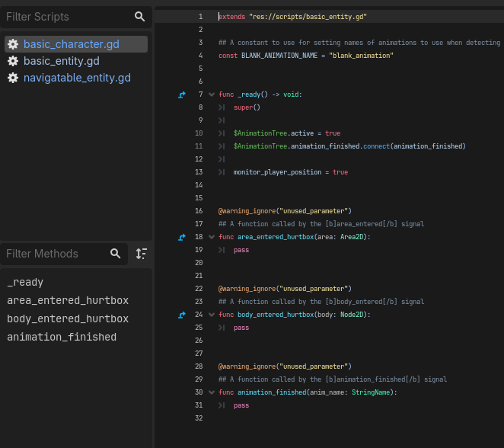Collapse body_entered_hurtbox function fold arrow
Viewport: 504px width, 448px height.
212,315
